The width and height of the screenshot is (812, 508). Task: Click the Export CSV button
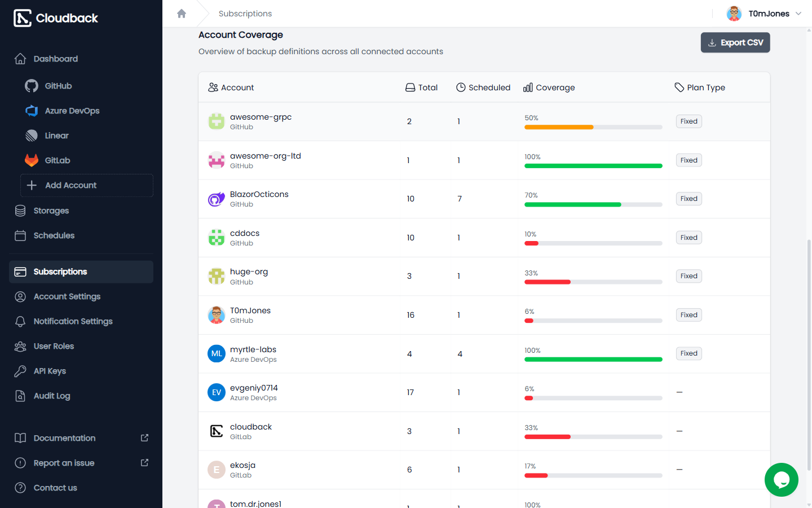[x=735, y=42]
